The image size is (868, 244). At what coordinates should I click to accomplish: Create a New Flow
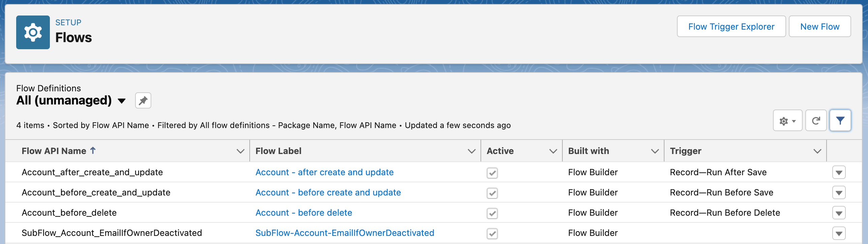coord(820,26)
